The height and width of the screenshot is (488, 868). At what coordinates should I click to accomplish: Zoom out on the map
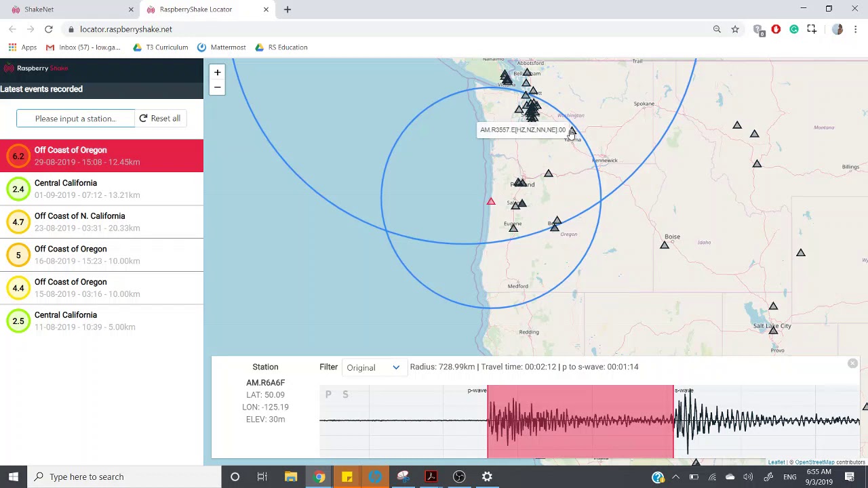point(217,87)
